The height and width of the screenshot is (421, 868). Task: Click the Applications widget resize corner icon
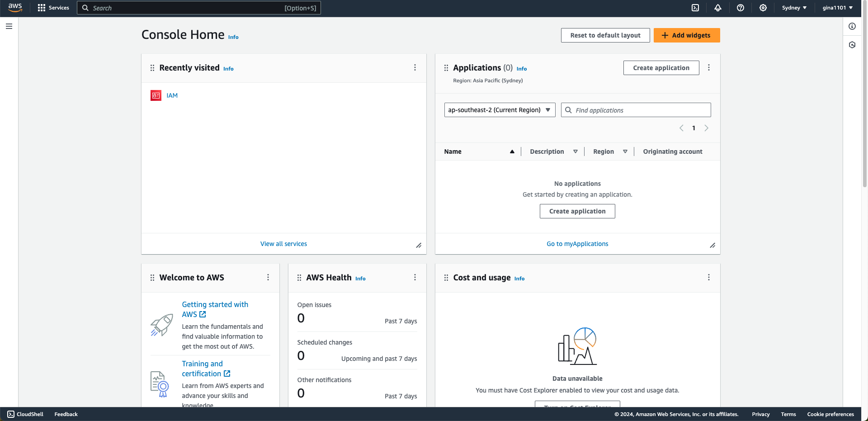pos(712,246)
